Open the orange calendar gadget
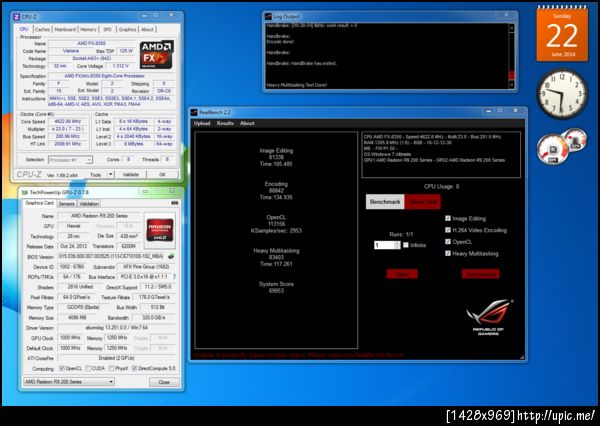 point(562,33)
